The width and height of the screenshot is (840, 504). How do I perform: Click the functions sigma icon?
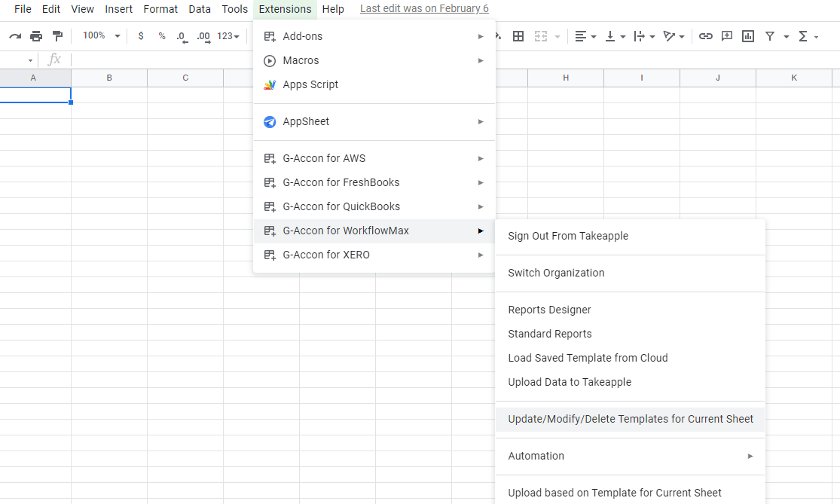[803, 36]
